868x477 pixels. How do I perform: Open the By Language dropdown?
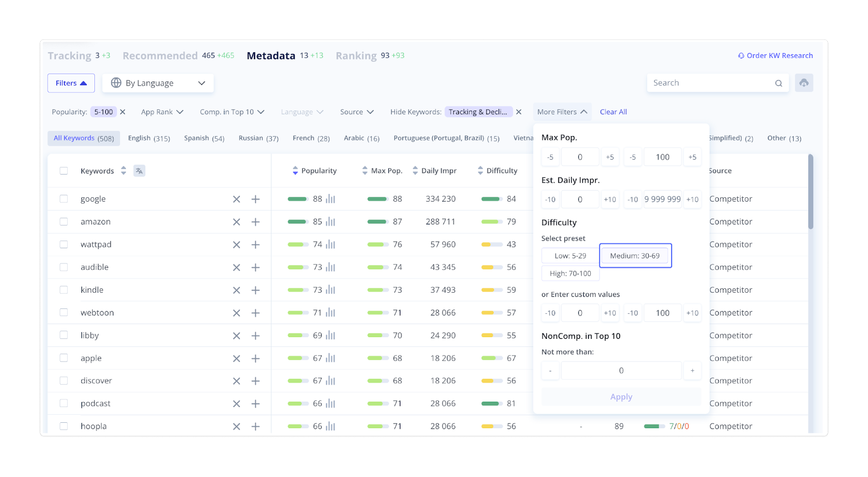coord(158,83)
